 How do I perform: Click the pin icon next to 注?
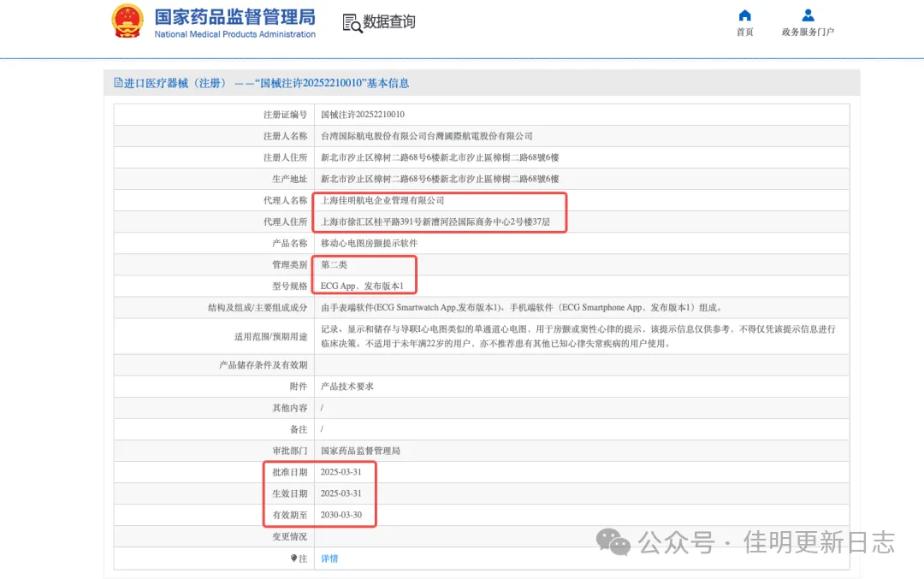[293, 558]
